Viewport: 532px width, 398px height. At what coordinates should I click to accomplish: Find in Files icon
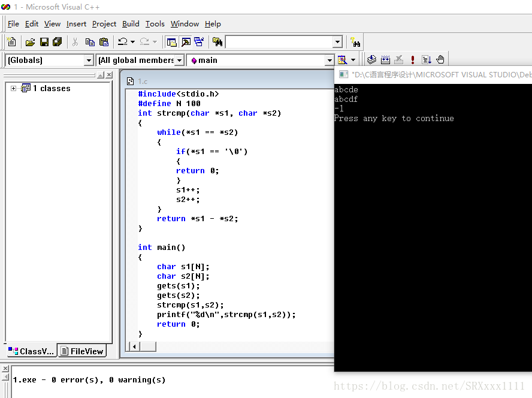pos(217,42)
